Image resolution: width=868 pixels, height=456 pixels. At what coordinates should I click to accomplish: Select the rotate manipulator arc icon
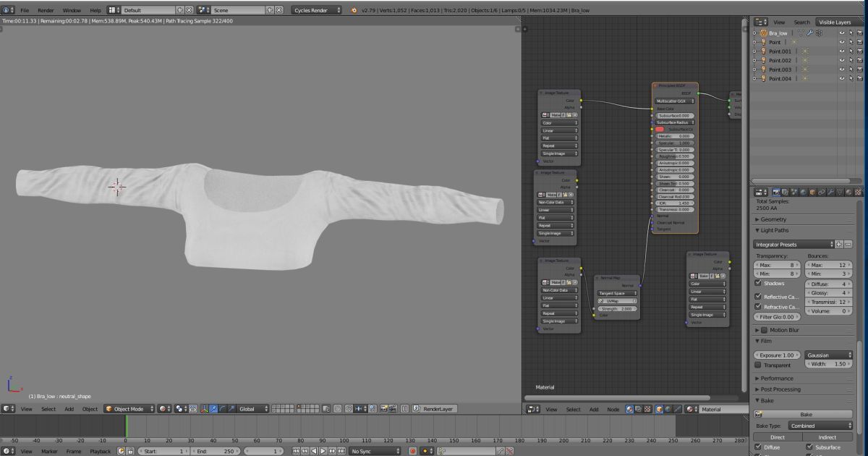pos(222,409)
